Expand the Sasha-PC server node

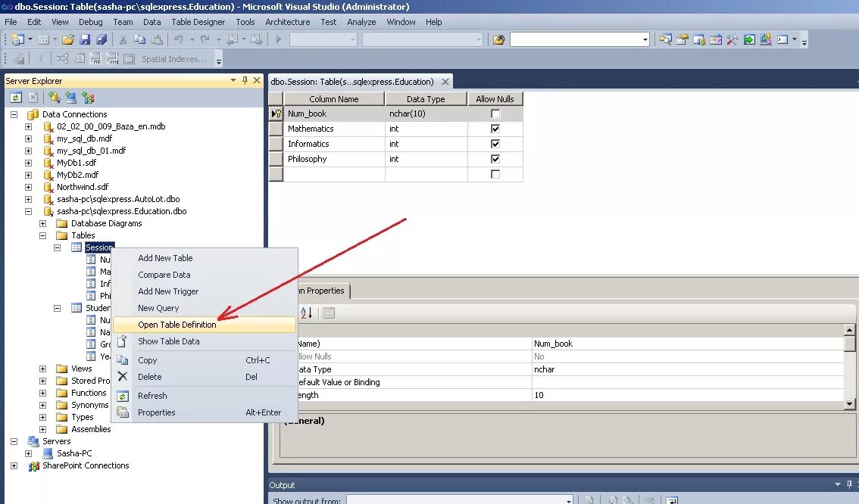29,453
